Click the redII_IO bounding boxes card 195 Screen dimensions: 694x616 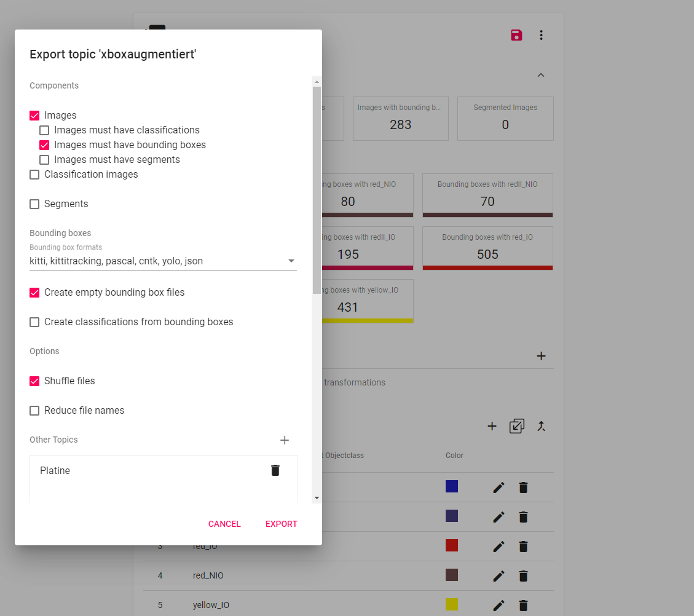tap(368, 248)
